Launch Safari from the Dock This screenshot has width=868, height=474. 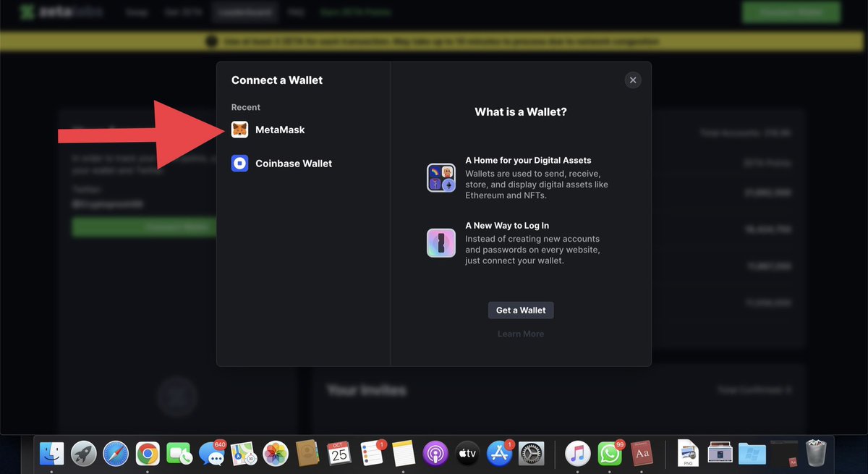pyautogui.click(x=116, y=454)
